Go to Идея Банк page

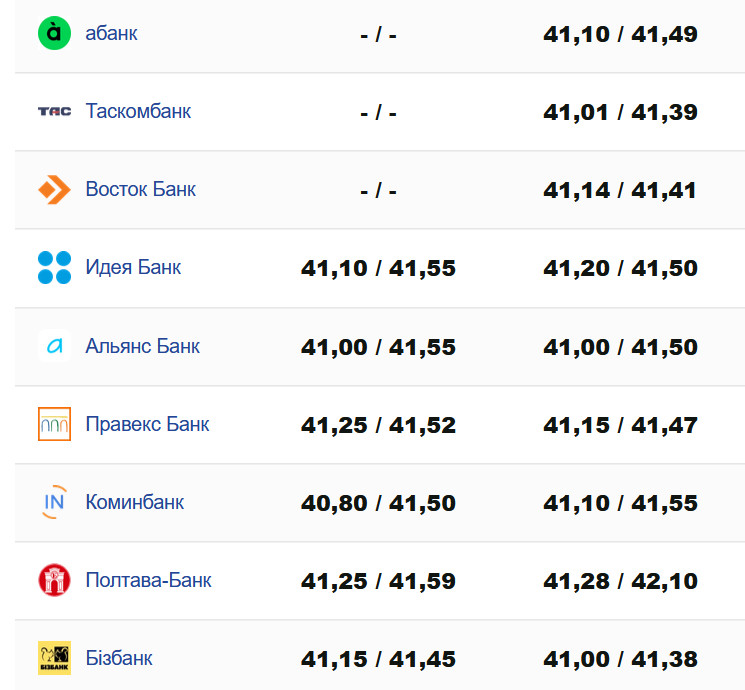133,268
